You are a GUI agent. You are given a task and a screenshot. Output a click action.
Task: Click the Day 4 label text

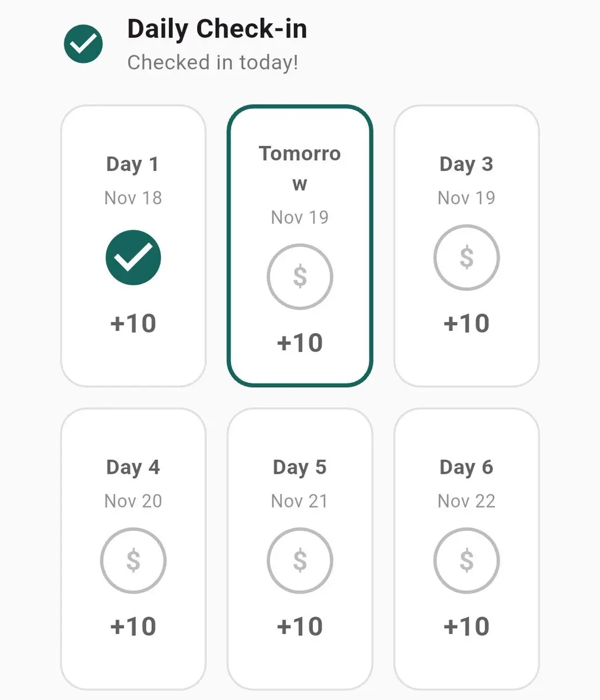pyautogui.click(x=132, y=467)
